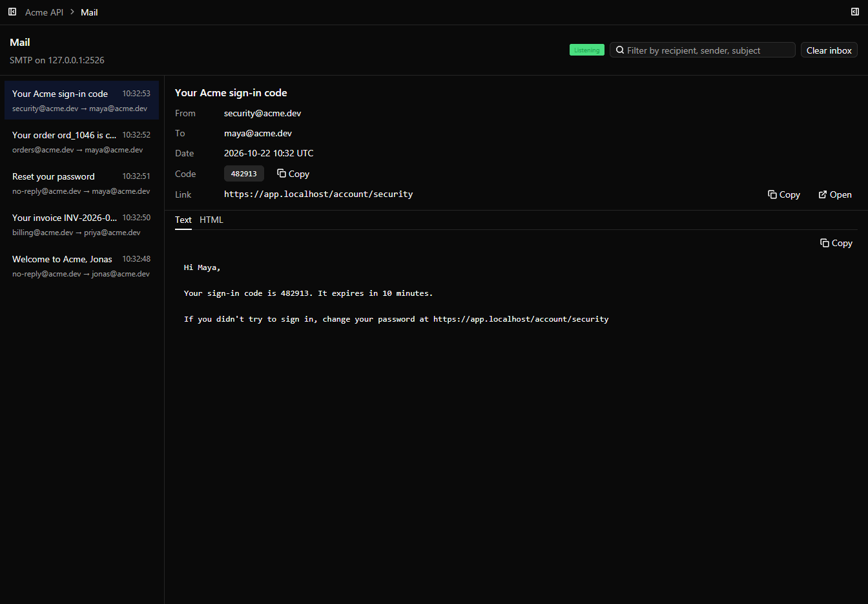Toggle the left sidebar panel icon
868x604 pixels.
point(12,12)
